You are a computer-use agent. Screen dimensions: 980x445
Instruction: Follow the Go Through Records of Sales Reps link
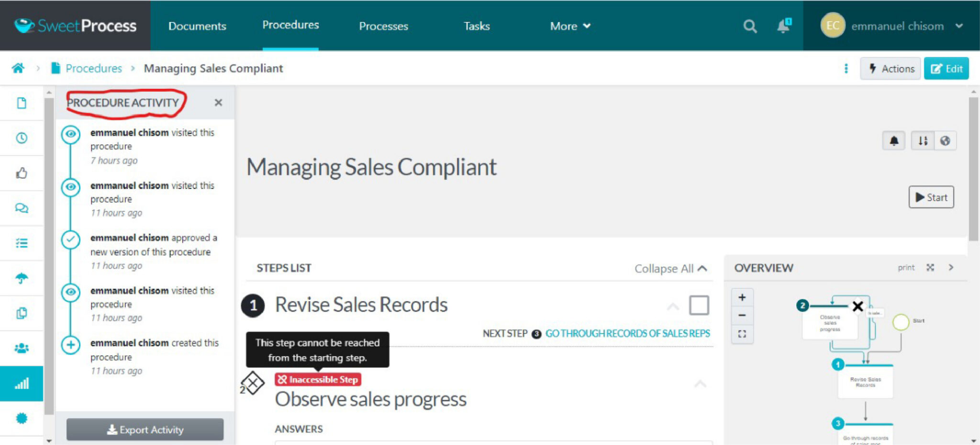tap(628, 334)
